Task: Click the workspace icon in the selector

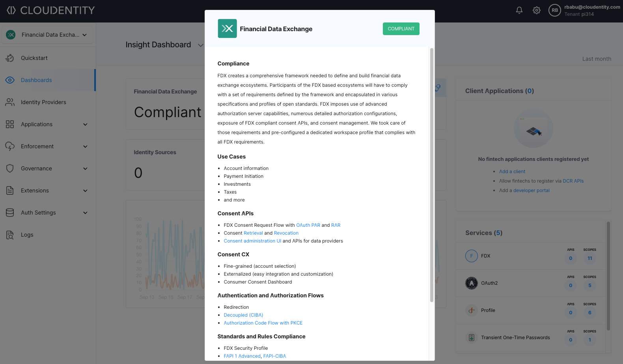Action: (11, 35)
